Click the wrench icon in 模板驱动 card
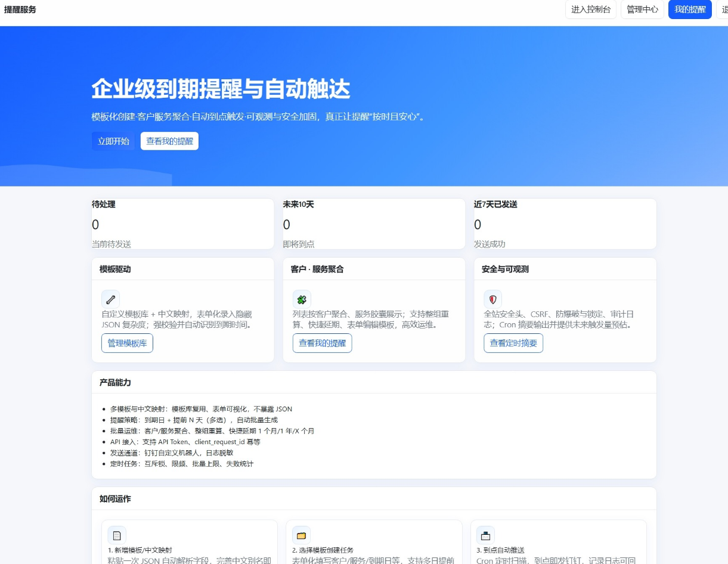728x564 pixels. click(111, 299)
